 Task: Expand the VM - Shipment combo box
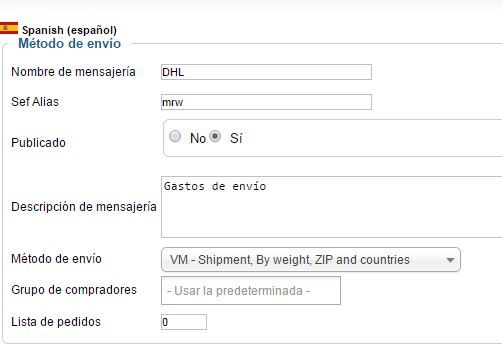311,259
